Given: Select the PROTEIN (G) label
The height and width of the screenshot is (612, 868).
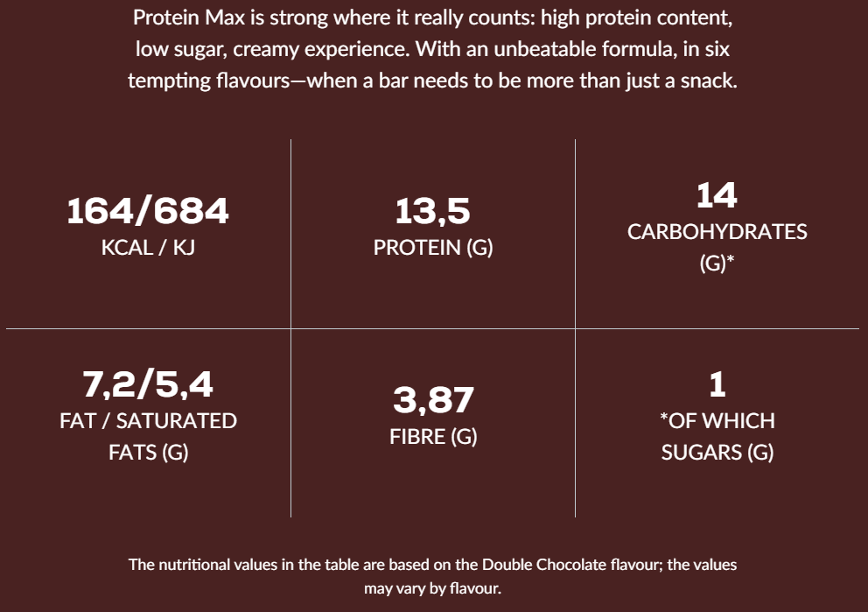Looking at the screenshot, I should [x=433, y=247].
